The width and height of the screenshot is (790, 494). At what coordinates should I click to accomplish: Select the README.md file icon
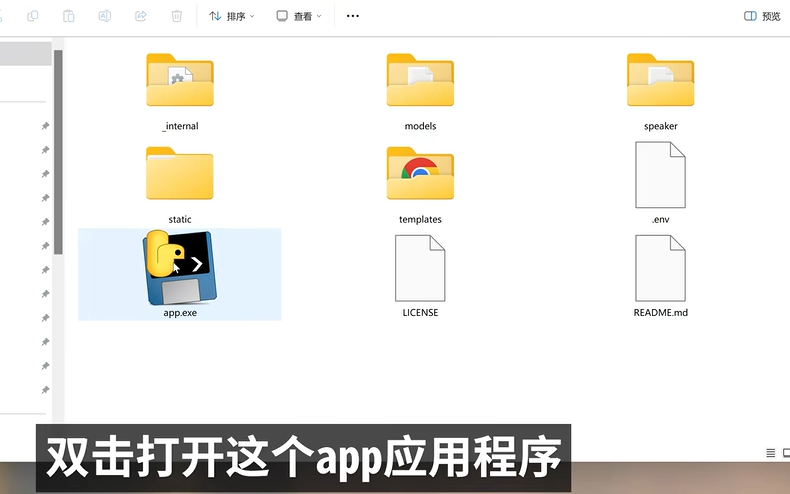[x=661, y=268]
